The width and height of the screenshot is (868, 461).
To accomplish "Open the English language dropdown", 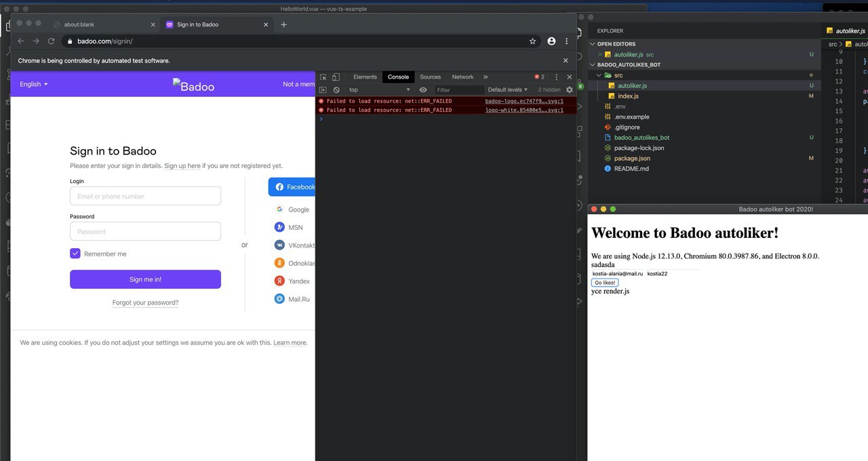I will pos(34,84).
